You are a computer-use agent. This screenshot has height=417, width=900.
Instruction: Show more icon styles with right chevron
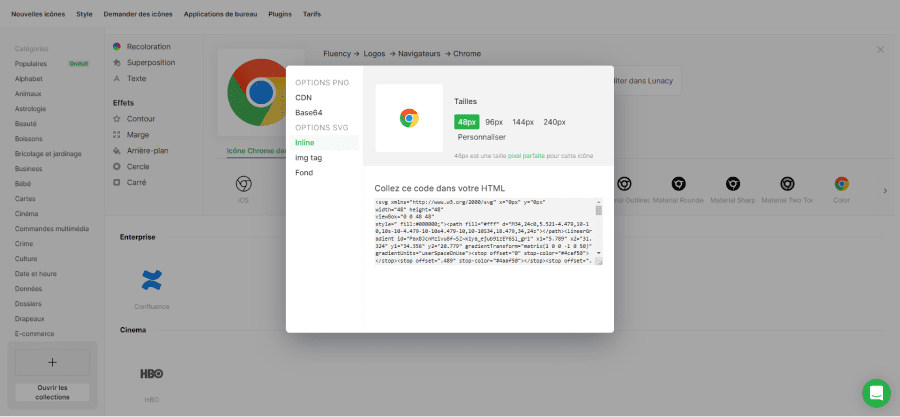tap(885, 190)
